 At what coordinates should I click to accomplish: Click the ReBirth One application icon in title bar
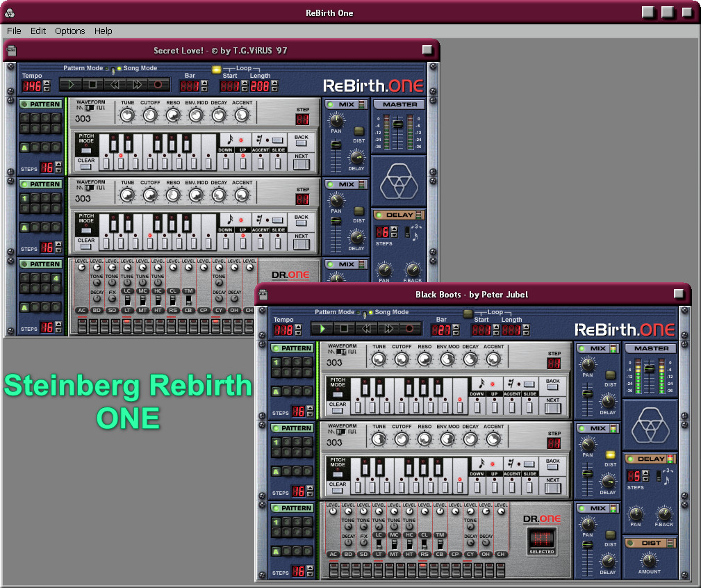coord(10,13)
